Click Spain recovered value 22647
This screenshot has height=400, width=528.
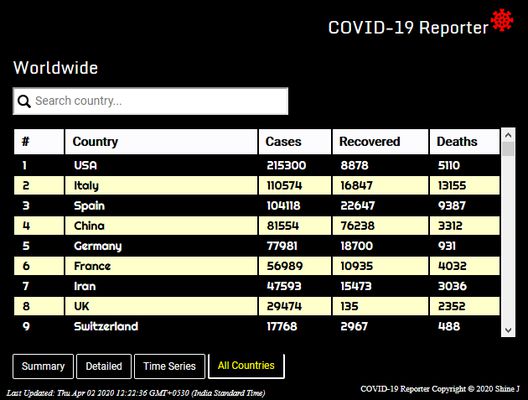point(357,206)
